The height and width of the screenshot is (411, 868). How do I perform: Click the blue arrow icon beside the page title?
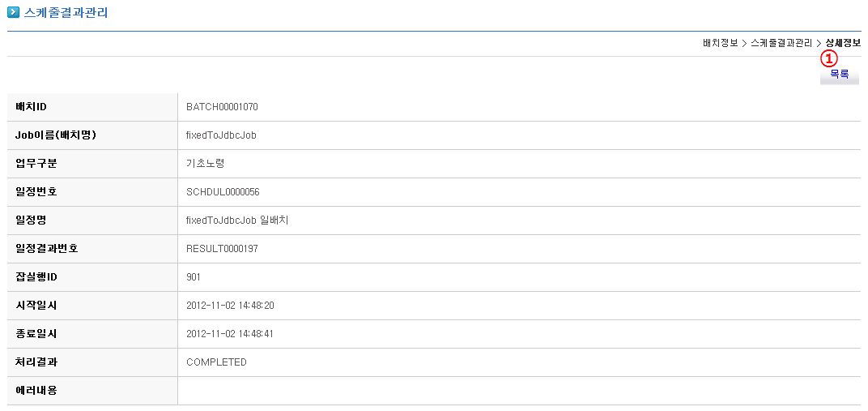pyautogui.click(x=13, y=13)
